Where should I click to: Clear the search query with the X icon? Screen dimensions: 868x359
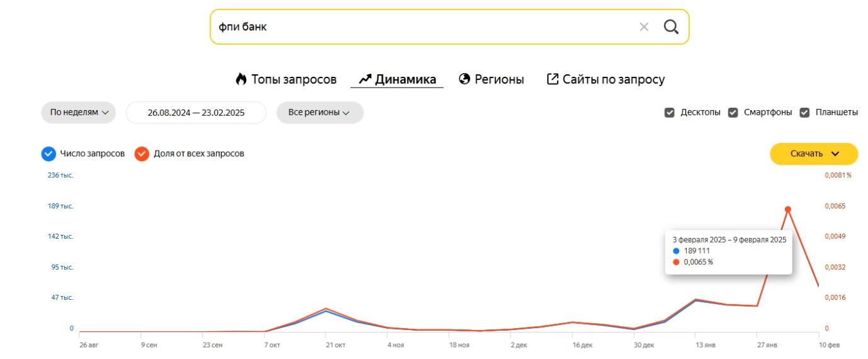[644, 26]
